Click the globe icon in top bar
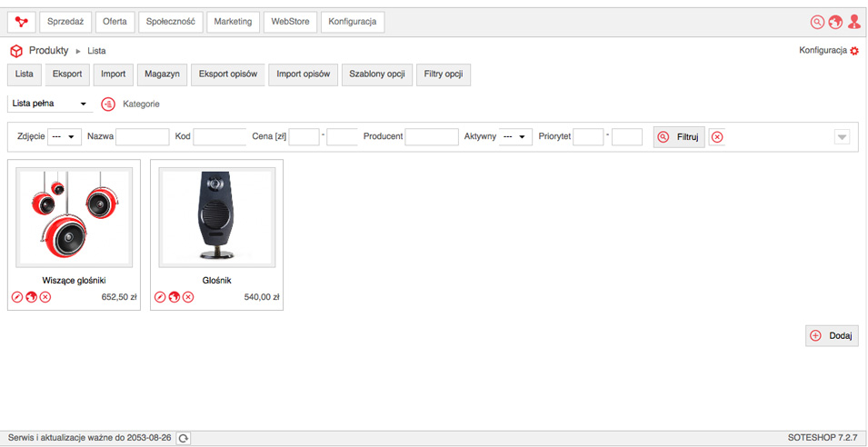Viewport: 868px width, 447px height. pyautogui.click(x=835, y=22)
